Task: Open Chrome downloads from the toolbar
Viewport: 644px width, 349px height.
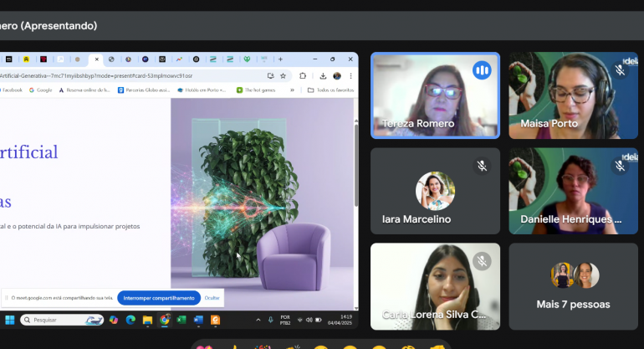Action: (x=323, y=75)
